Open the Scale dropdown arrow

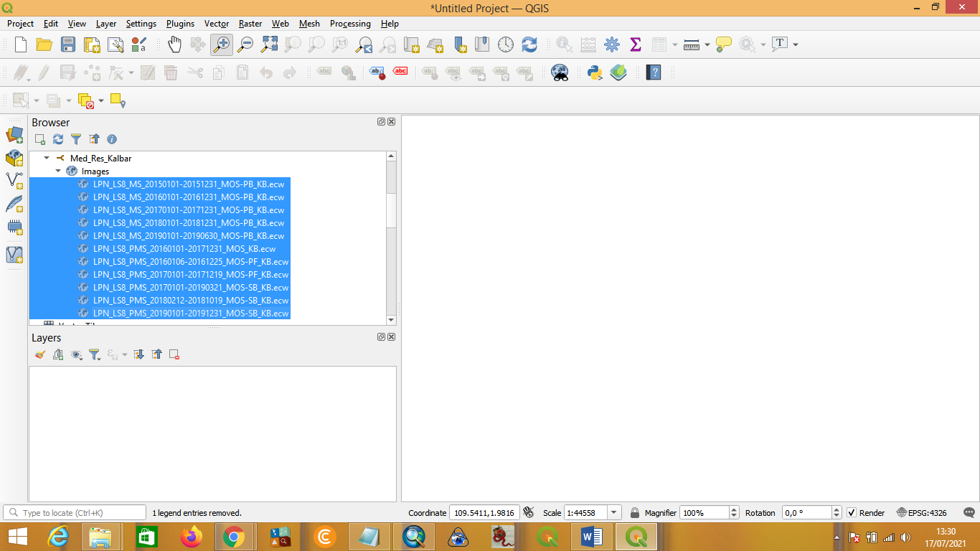(614, 513)
